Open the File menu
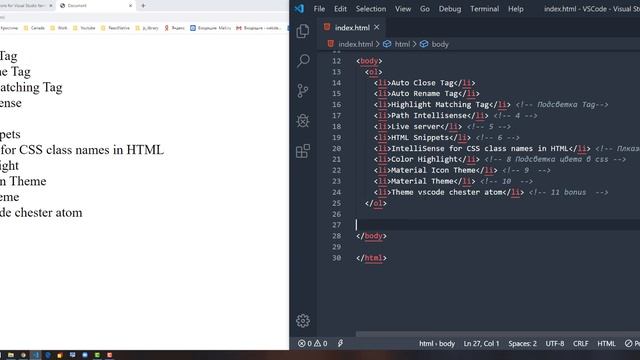This screenshot has width=640, height=360. (x=319, y=9)
